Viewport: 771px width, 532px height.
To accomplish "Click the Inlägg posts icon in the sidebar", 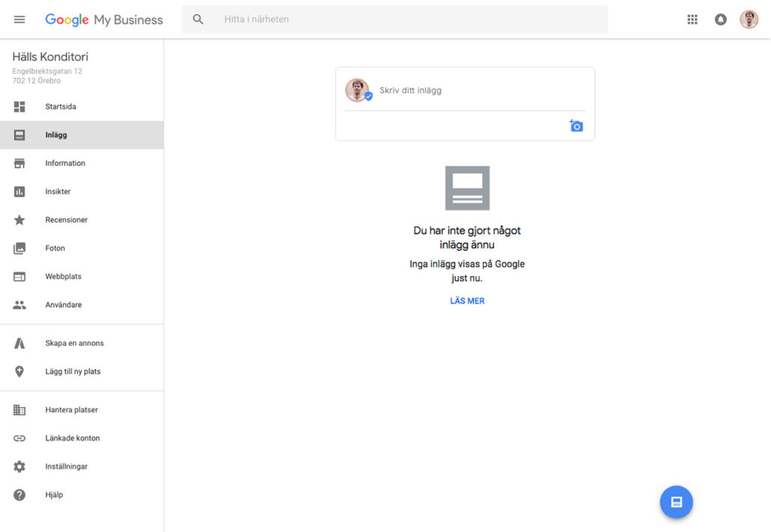I will pos(19,135).
